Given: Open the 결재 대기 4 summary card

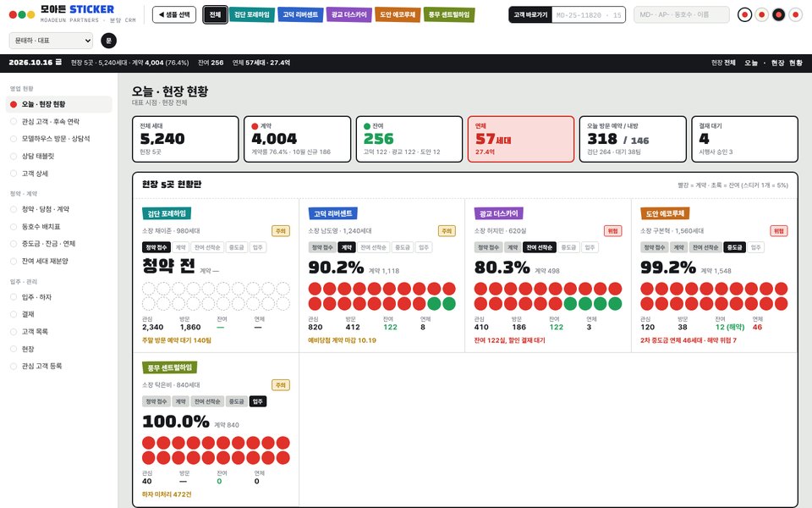Looking at the screenshot, I should coord(744,139).
